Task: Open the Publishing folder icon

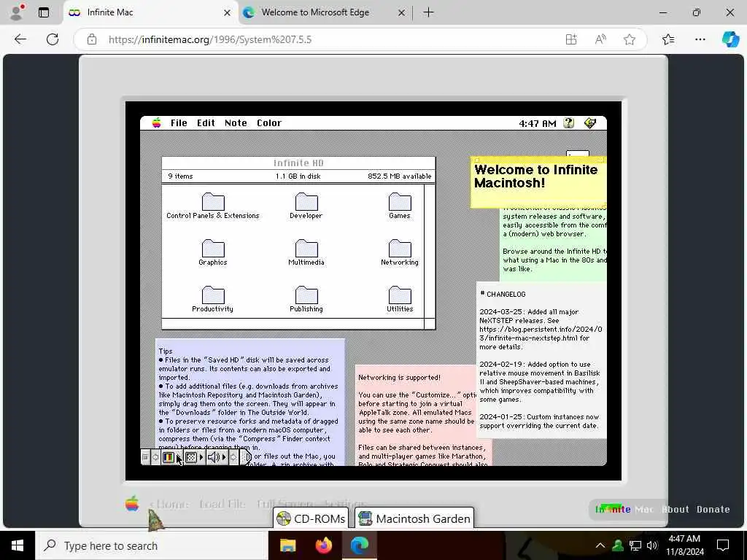Action: click(306, 295)
